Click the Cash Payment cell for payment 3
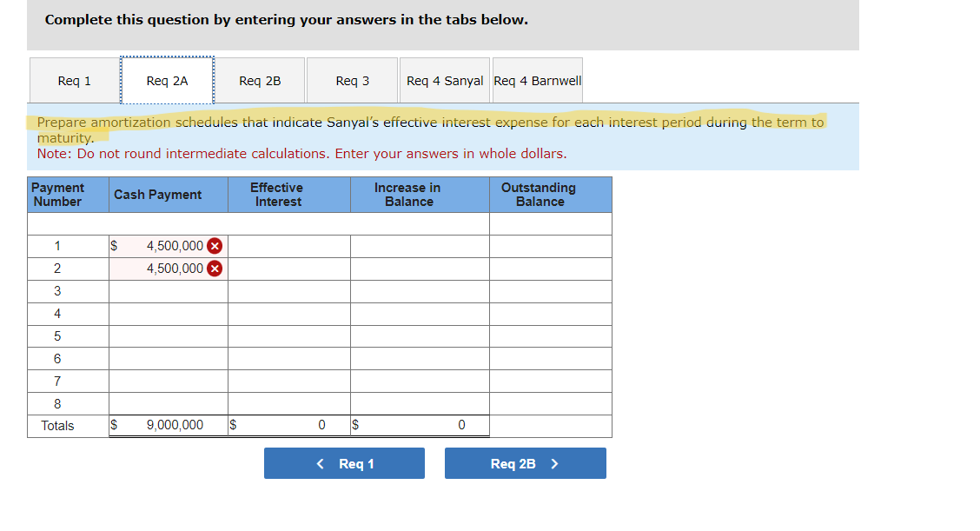This screenshot has width=980, height=531. point(167,291)
